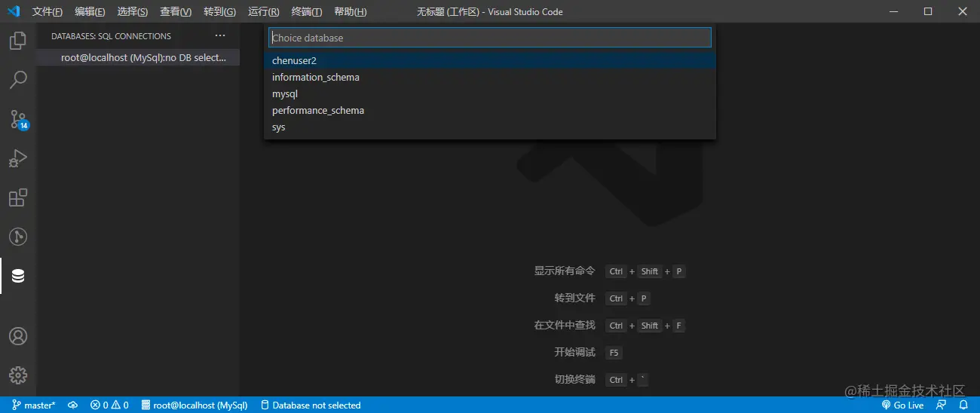
Task: Open the 运行(R) menu
Action: [263, 11]
